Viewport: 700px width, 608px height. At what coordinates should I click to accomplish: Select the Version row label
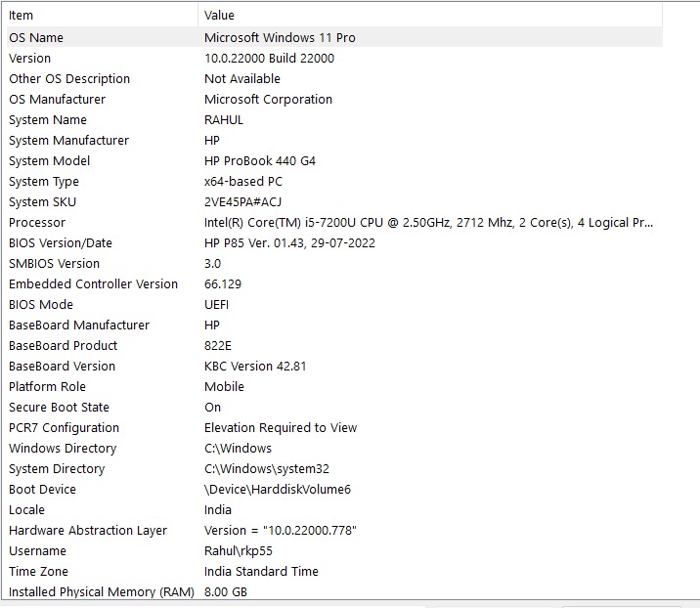[30, 58]
